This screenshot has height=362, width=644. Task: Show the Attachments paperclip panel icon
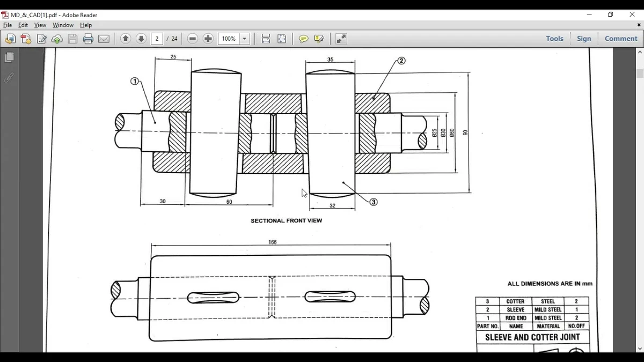(9, 78)
